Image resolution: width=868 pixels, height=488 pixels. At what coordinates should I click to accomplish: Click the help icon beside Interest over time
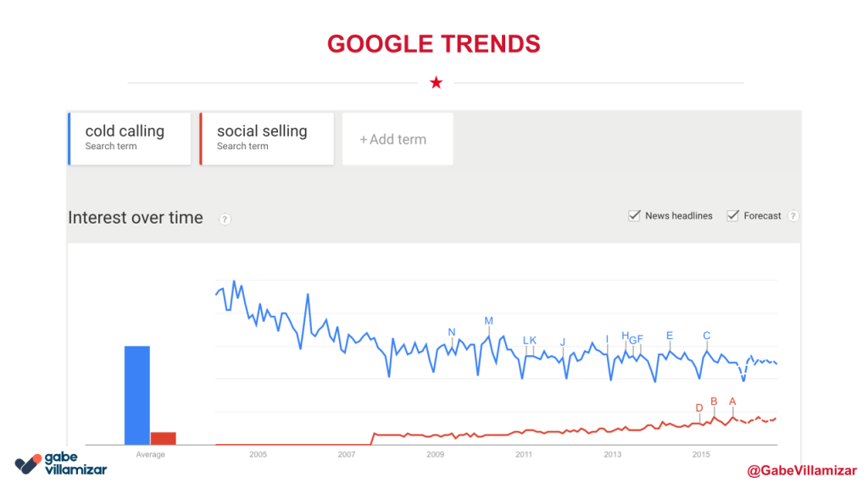click(225, 219)
